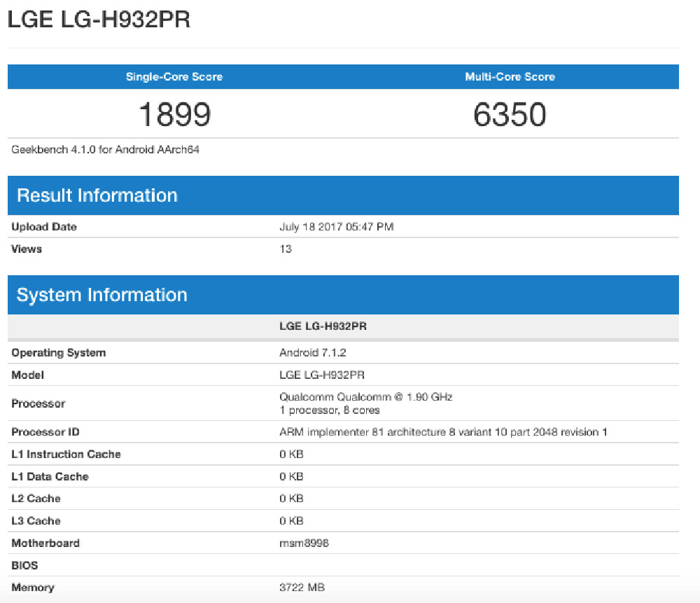This screenshot has width=700, height=603.
Task: Select the 3722 MB memory value
Action: [x=302, y=588]
